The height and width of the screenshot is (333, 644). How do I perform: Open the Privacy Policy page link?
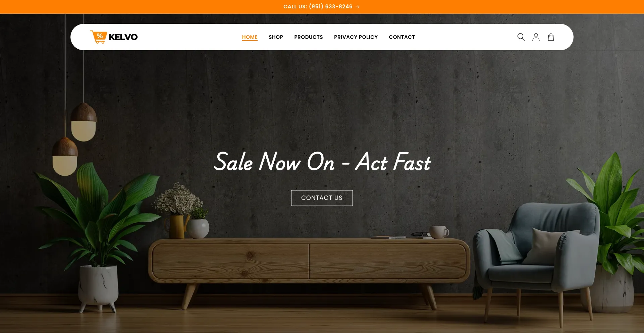[356, 37]
